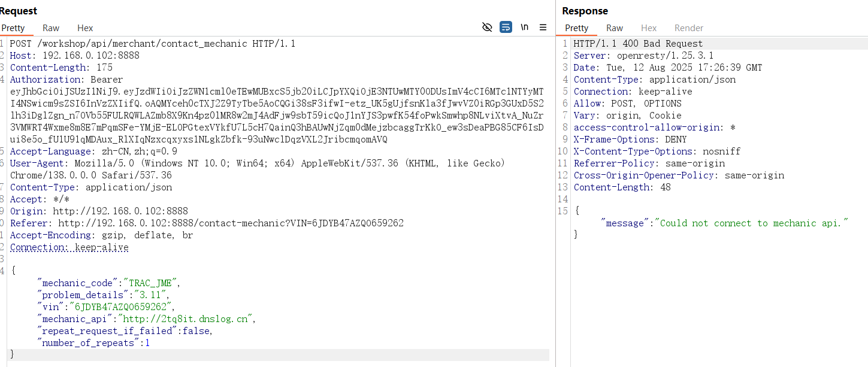Click the repeat_request_if_failed false value
This screenshot has height=367, width=868.
point(196,331)
